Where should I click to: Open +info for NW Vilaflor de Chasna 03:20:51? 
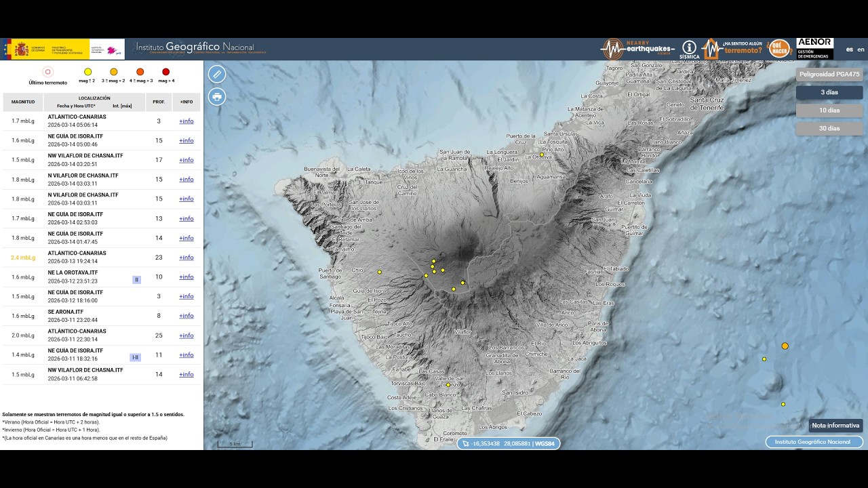pyautogui.click(x=186, y=160)
